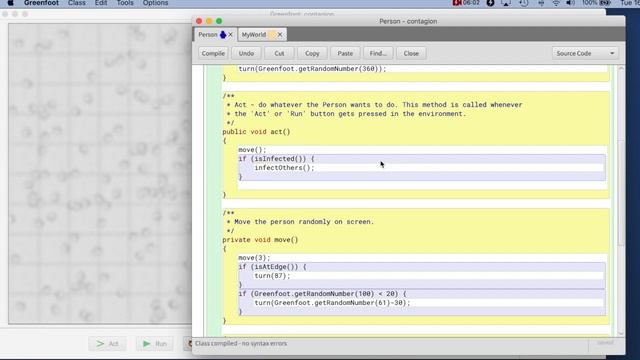The width and height of the screenshot is (640, 360).
Task: Open the Edit menu
Action: (101, 3)
